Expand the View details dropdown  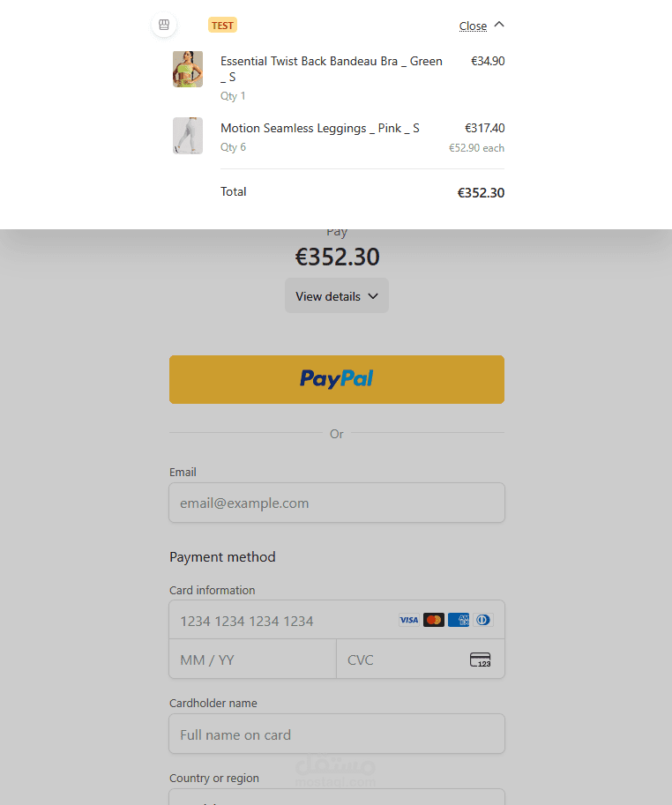tap(336, 296)
